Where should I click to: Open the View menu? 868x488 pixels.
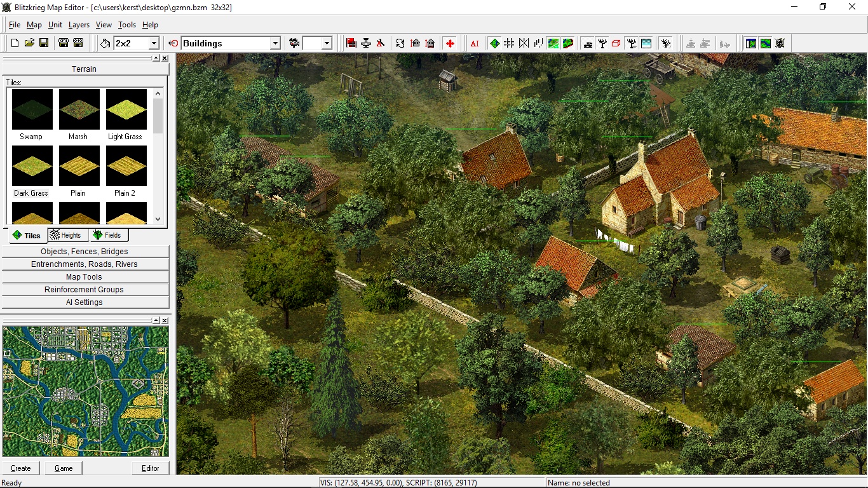[104, 25]
